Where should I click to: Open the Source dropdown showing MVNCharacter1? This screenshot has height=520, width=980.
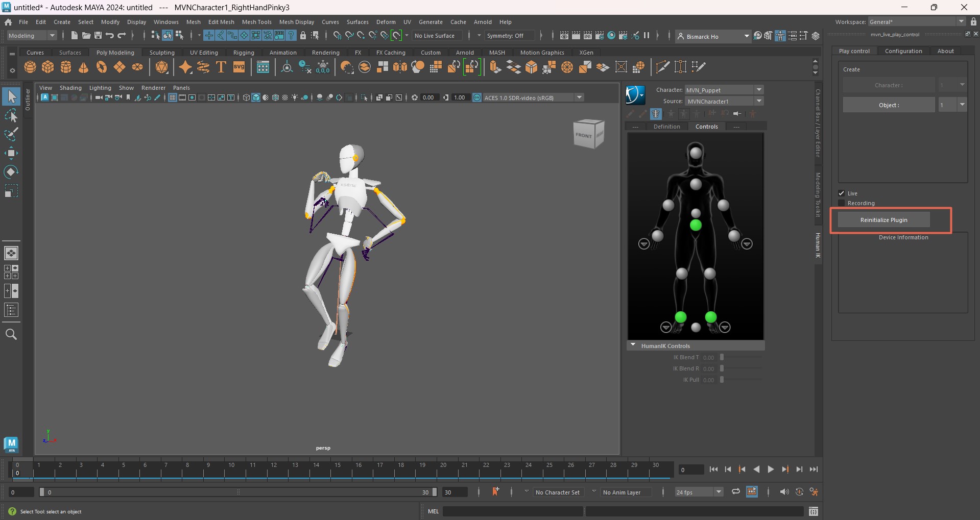759,101
